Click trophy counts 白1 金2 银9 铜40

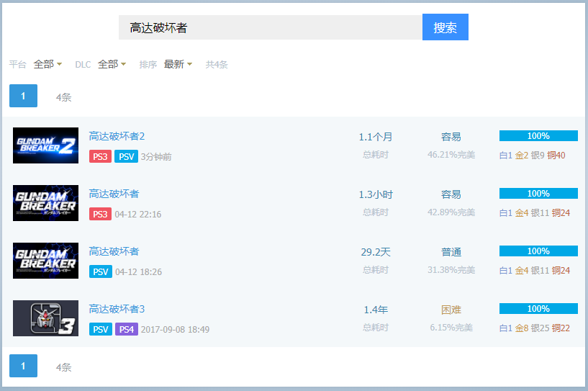[532, 156]
